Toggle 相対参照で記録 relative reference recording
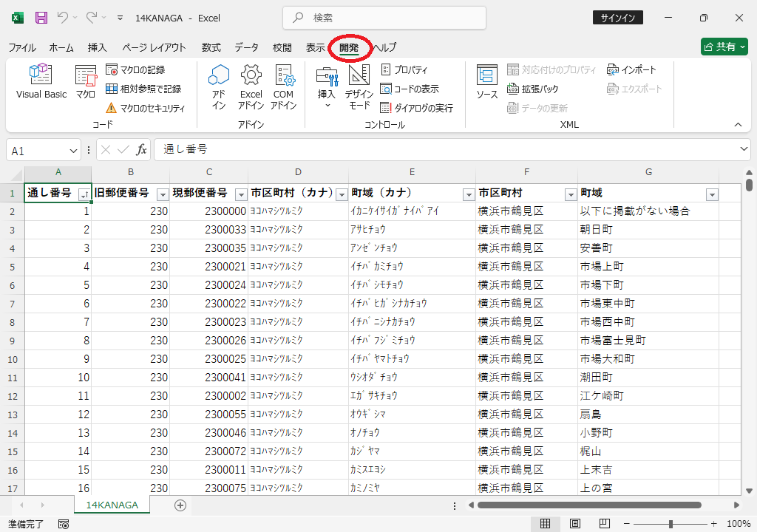Image resolution: width=757 pixels, height=532 pixels. [143, 89]
